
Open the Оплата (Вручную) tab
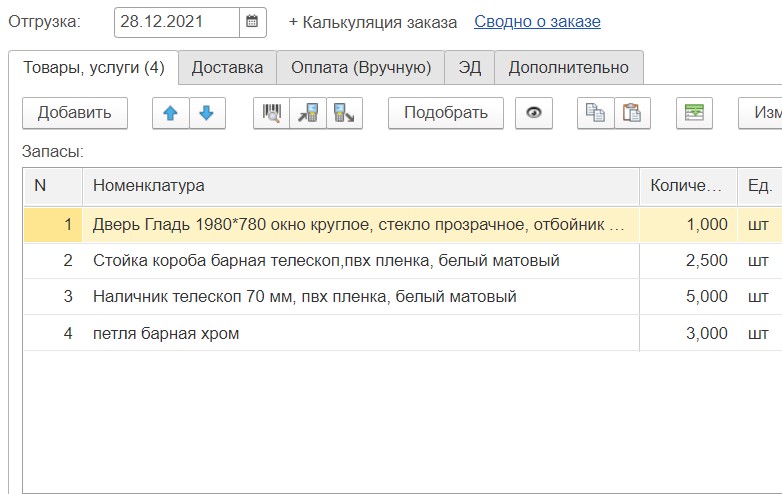pos(360,68)
